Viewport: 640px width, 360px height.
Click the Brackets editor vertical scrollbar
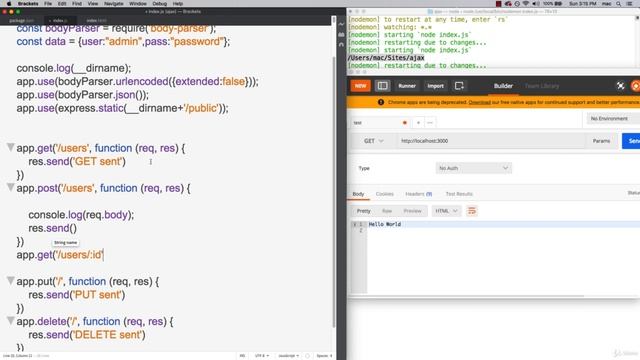pyautogui.click(x=333, y=192)
